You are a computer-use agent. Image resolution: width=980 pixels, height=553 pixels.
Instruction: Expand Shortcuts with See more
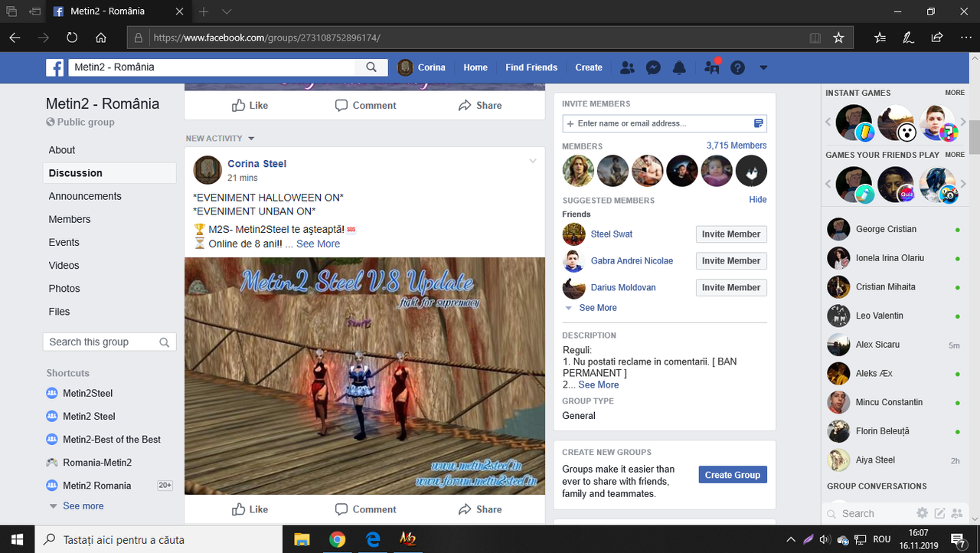tap(83, 506)
